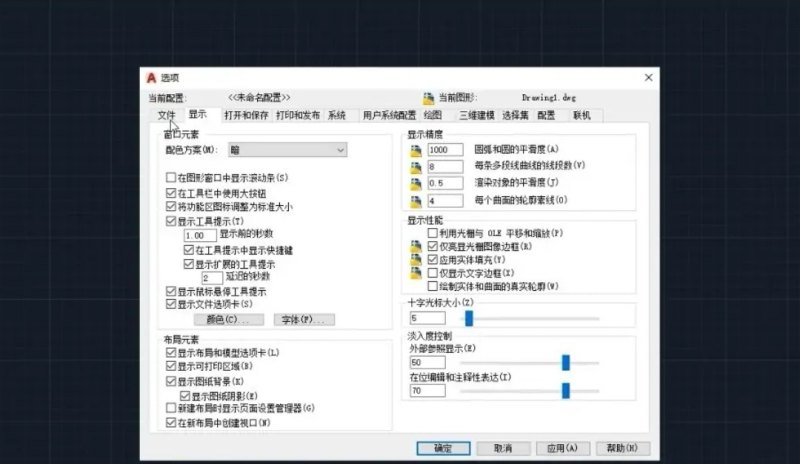
Task: Open the 配置 tab
Action: [546, 115]
